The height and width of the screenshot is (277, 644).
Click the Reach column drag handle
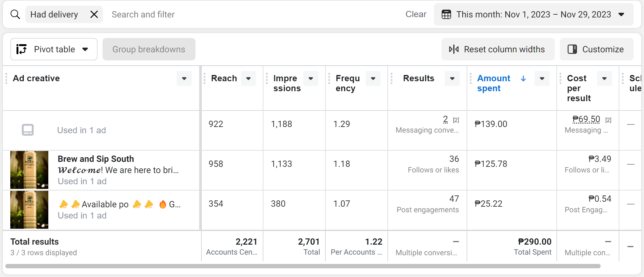coord(204,78)
